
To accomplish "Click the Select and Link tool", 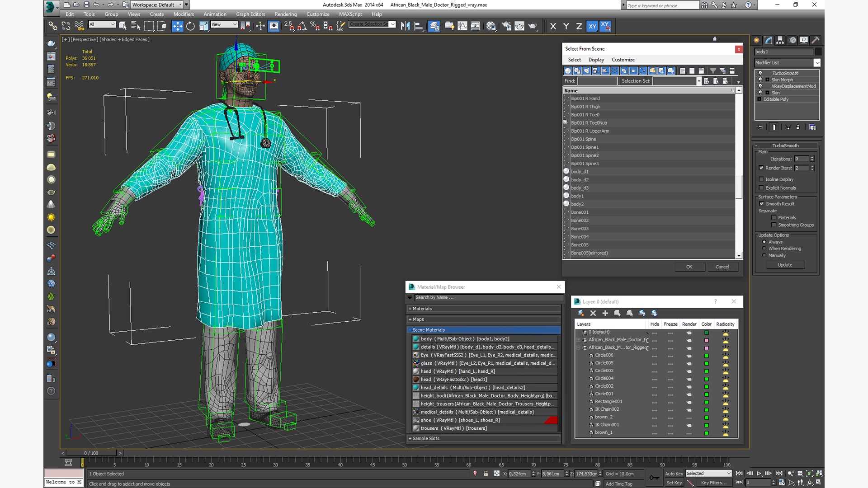I will 53,26.
